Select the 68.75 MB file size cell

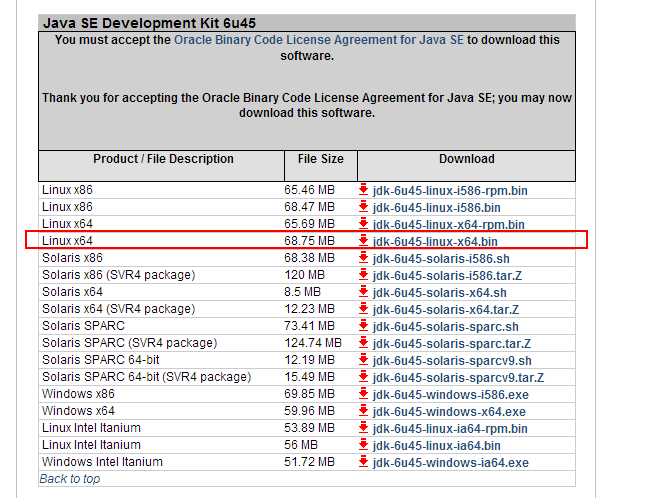click(309, 241)
